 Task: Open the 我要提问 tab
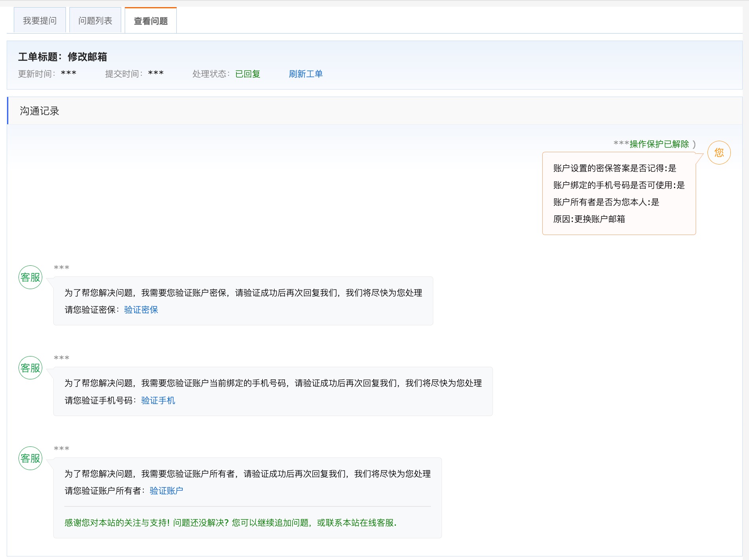coord(39,21)
